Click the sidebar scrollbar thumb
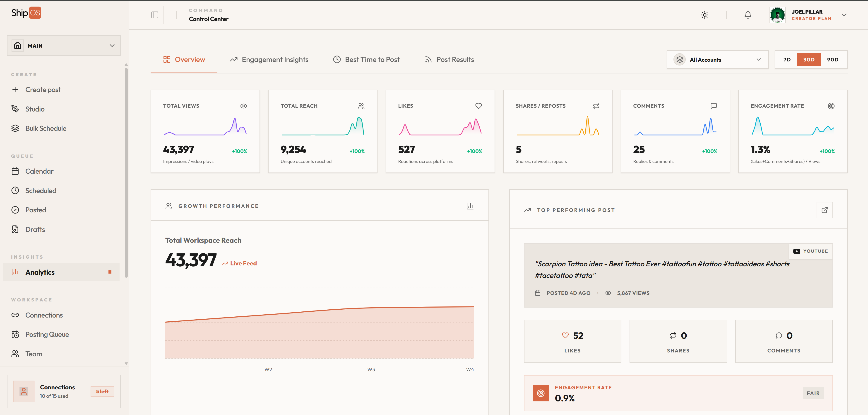 126,173
